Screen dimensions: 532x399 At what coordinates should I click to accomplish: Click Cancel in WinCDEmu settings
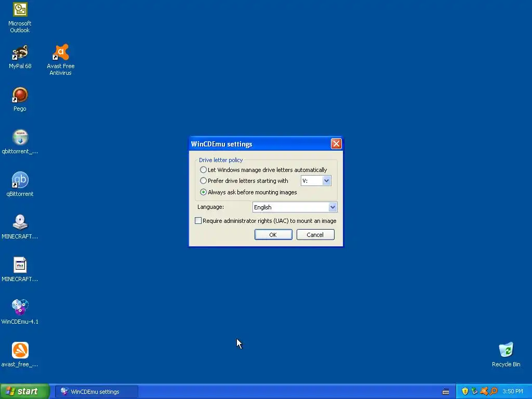pyautogui.click(x=315, y=234)
